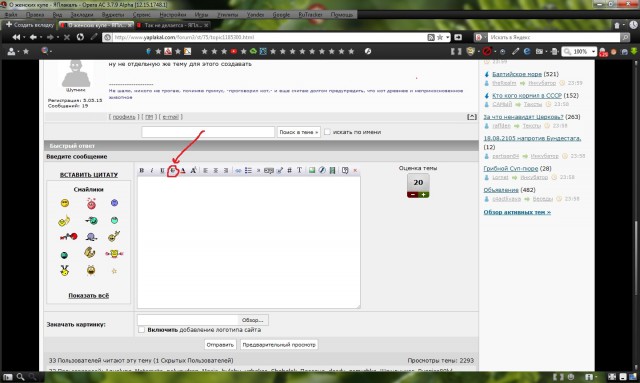Screen dimensions: 640x383
Task: Click the film strip video icon
Action: (x=332, y=170)
